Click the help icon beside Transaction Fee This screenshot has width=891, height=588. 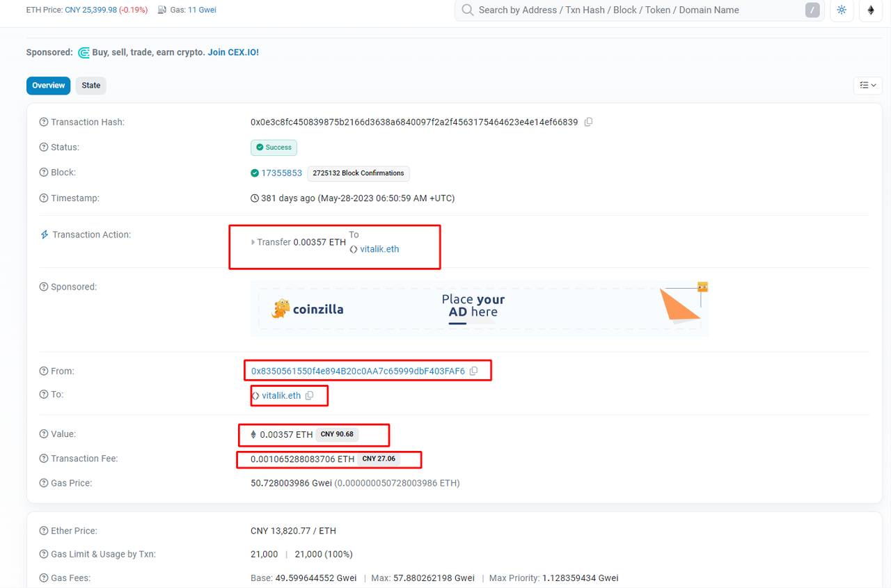point(44,459)
